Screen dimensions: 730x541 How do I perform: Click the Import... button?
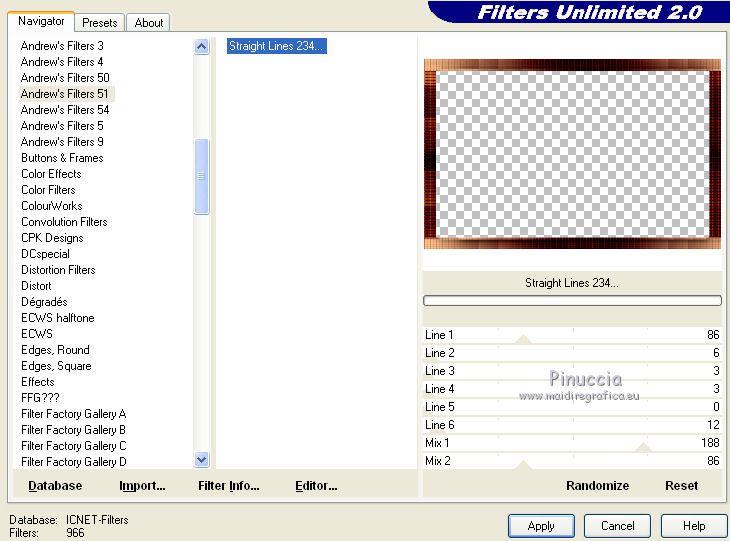point(142,486)
